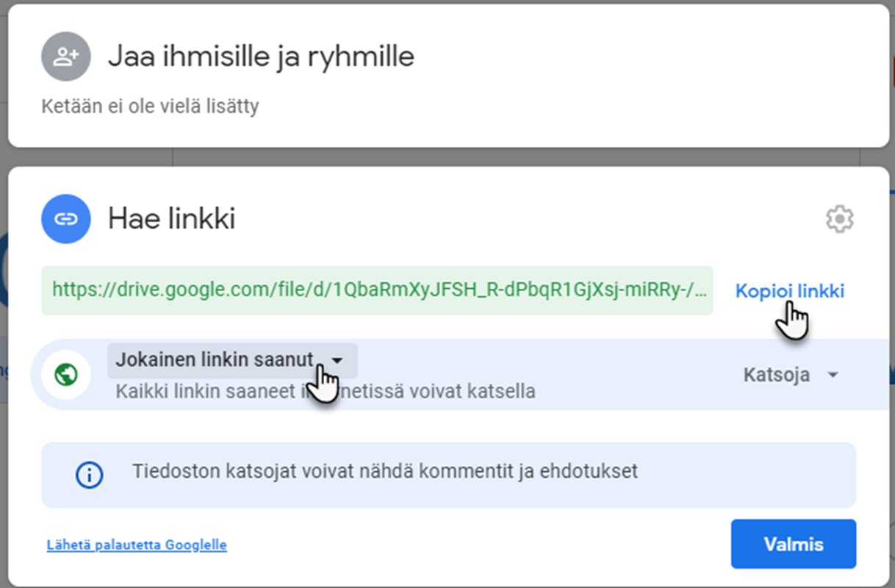The width and height of the screenshot is (895, 588).
Task: Click the Ketään ei ole vielä lisätty text
Action: click(x=151, y=107)
